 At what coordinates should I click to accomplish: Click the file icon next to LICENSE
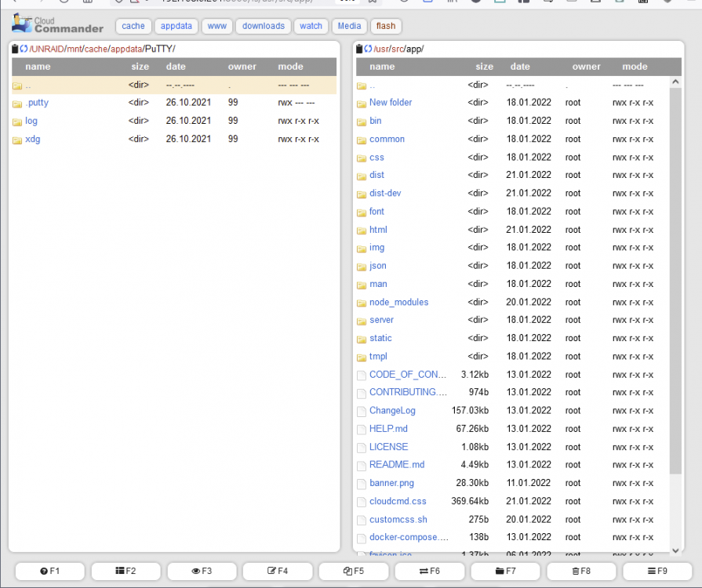tap(362, 448)
